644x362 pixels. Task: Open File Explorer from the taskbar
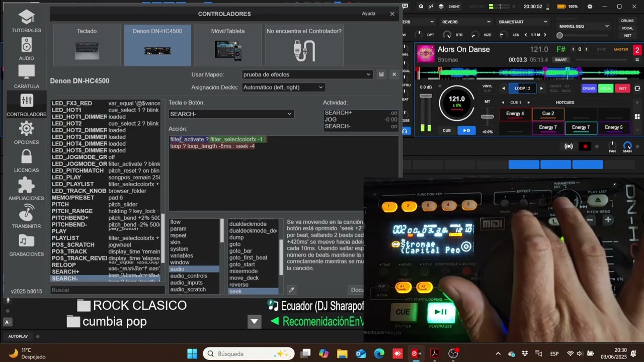point(342,353)
